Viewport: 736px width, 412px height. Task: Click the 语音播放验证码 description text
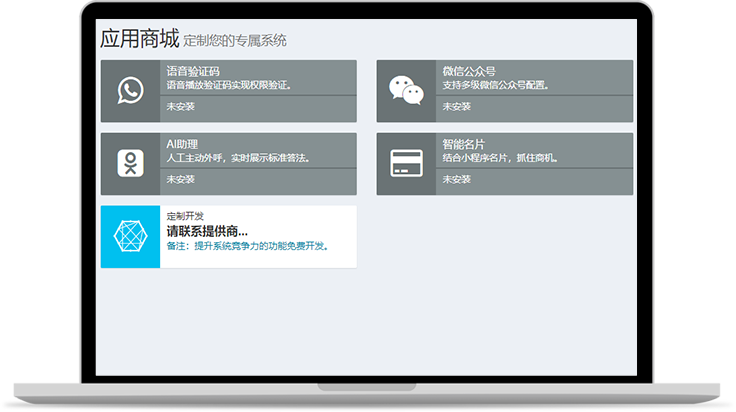coord(229,85)
